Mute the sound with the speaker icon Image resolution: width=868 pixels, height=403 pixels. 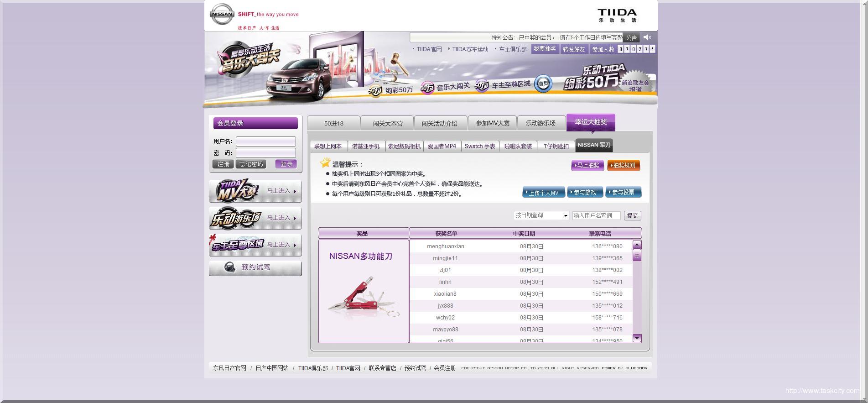click(x=647, y=37)
